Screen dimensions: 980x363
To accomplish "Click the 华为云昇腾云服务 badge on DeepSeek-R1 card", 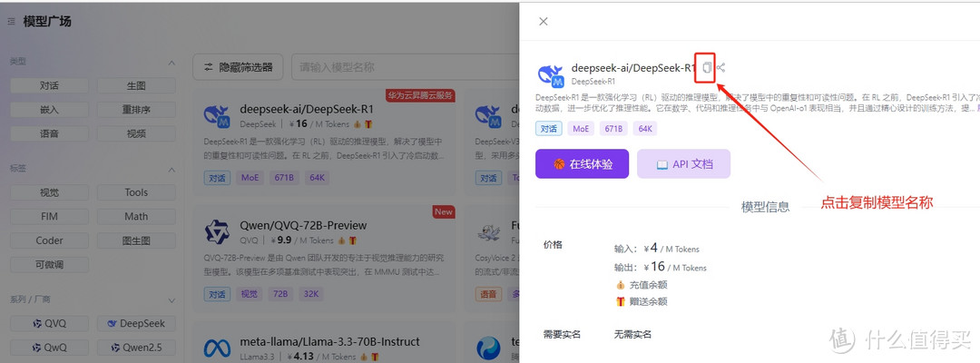I will pyautogui.click(x=420, y=95).
